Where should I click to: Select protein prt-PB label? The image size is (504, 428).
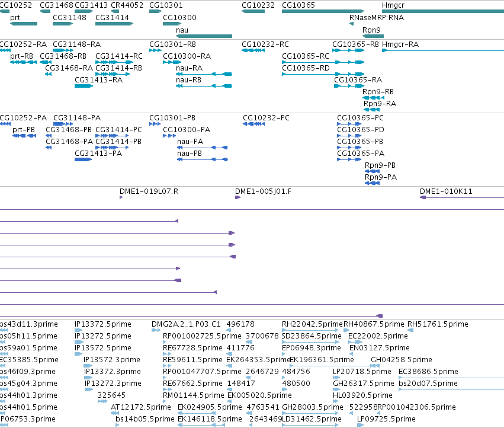(x=24, y=130)
